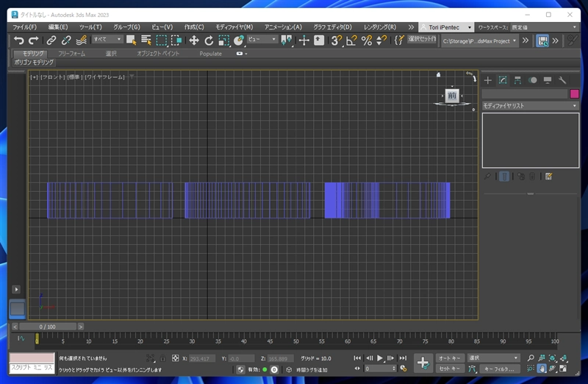Click the highlighted save scene state icon
Screen dimensions: 588x384
542,40
